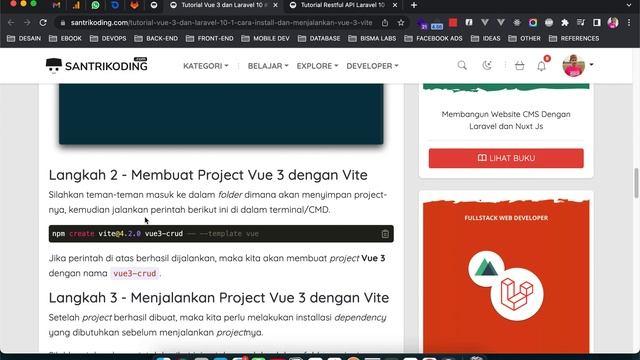Screen dimensions: 640x360
Task: Open the EBOOK bookmarks folder
Action: pos(65,38)
